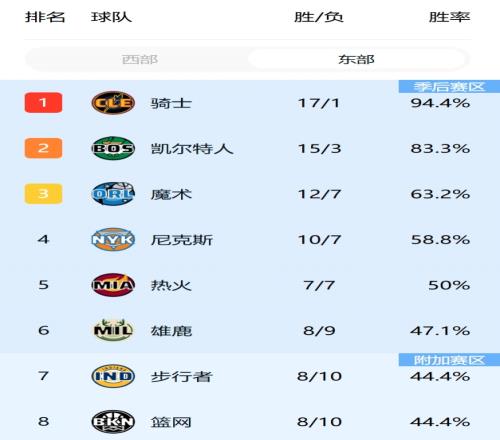Screen dimensions: 500x440
Task: Switch to the 西部 conference tab
Action: tap(140, 60)
